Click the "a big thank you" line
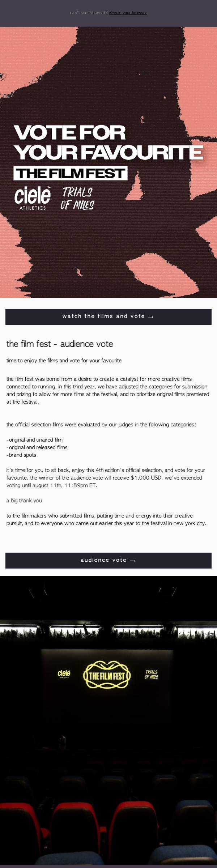Viewport: 217px width, 868px height. [24, 501]
